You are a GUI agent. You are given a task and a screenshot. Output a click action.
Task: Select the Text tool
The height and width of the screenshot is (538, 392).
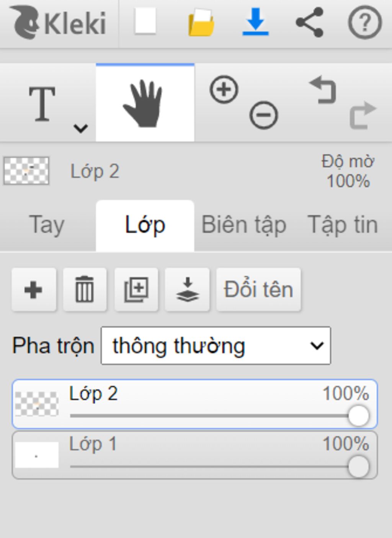pos(42,103)
